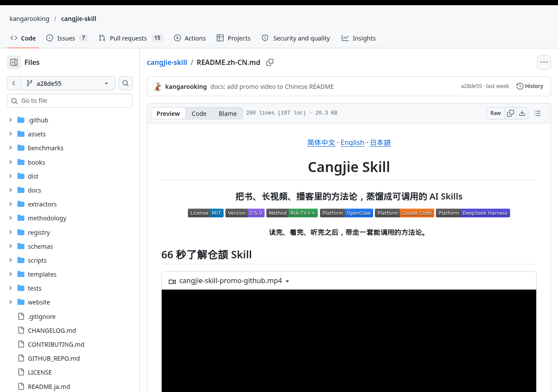
Task: Open the Insights tab
Action: (359, 38)
